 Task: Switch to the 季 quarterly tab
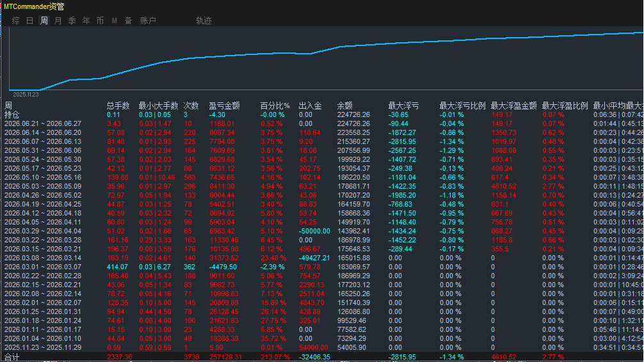72,20
